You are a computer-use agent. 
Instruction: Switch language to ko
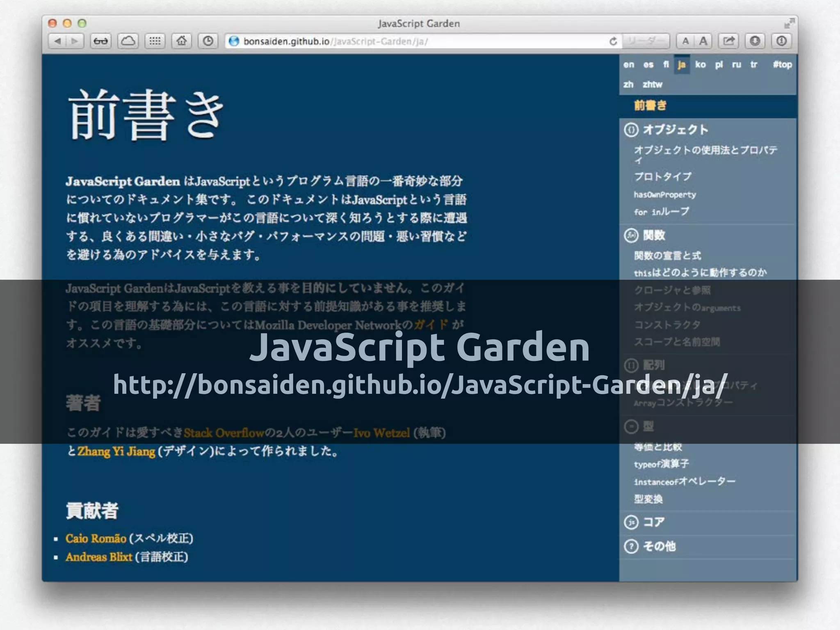[701, 64]
